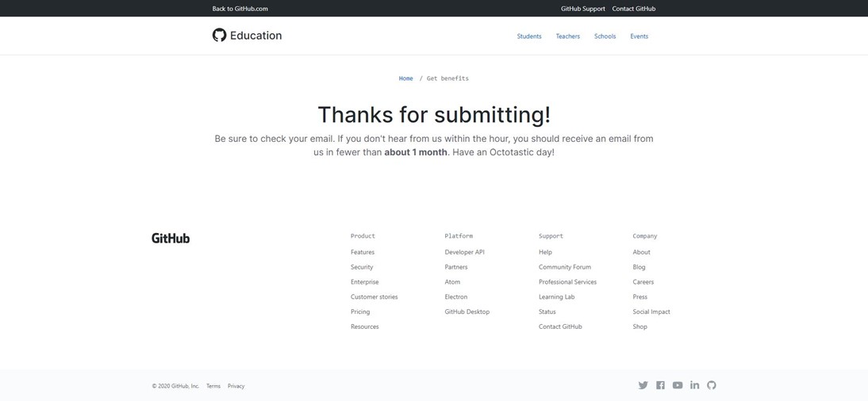The width and height of the screenshot is (868, 401).
Task: Open the Teachers navigation item
Action: point(567,36)
